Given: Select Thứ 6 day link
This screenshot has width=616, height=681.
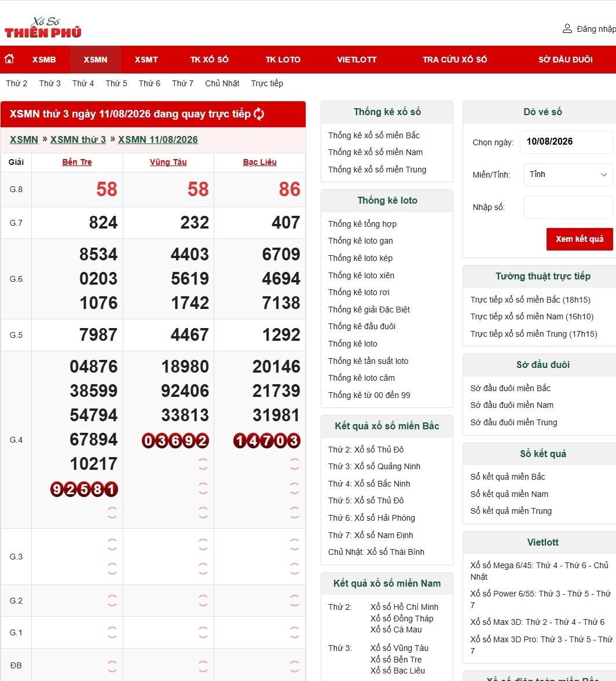Looking at the screenshot, I should pos(149,83).
